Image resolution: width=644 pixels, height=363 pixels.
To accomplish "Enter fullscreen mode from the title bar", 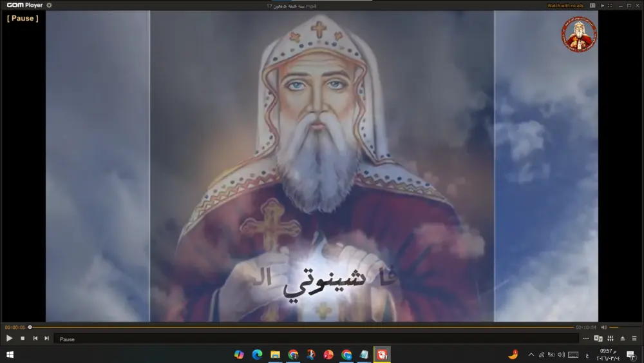I will (610, 6).
